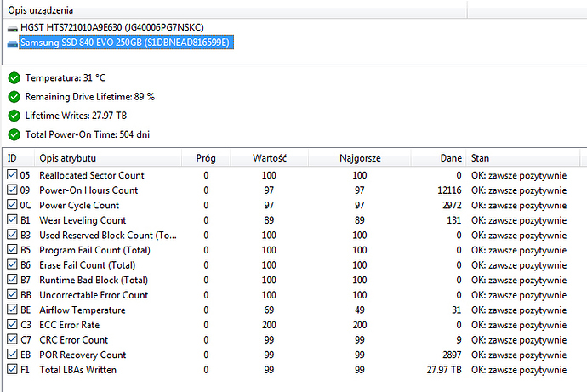Uncheck the 09 Power-On Hours Count checkbox
The width and height of the screenshot is (587, 392).
pyautogui.click(x=12, y=190)
